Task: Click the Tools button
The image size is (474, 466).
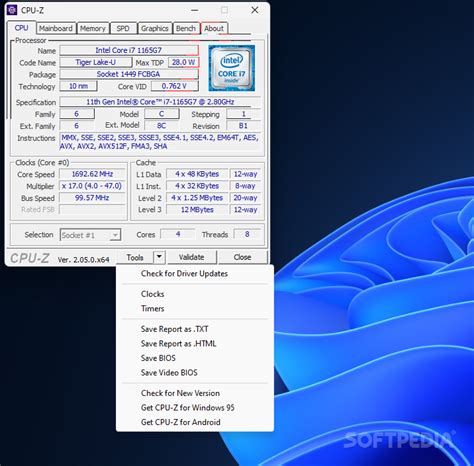Action: coord(135,257)
